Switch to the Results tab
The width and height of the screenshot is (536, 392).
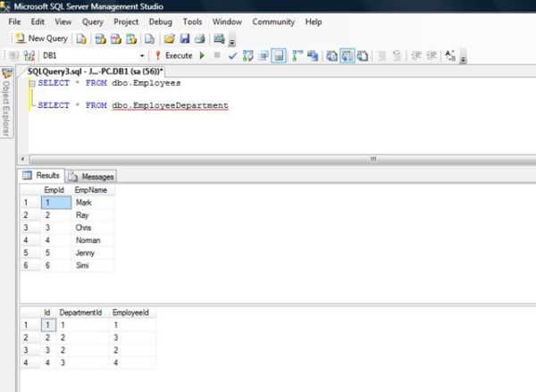coord(41,176)
